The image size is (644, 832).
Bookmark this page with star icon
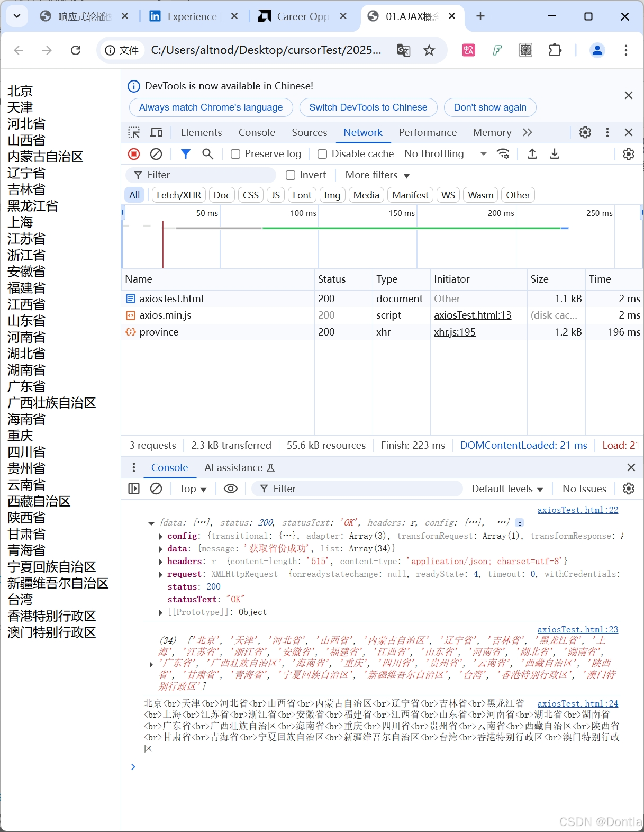coord(429,50)
